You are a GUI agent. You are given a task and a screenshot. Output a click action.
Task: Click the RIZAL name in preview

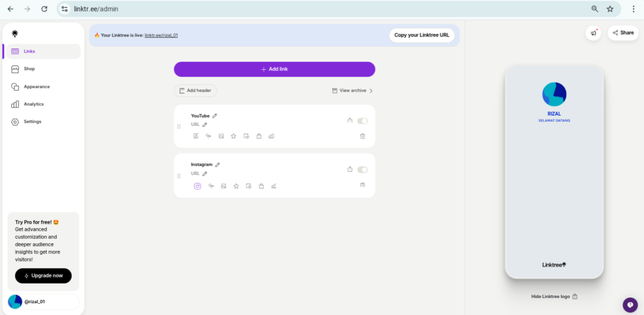click(x=554, y=114)
